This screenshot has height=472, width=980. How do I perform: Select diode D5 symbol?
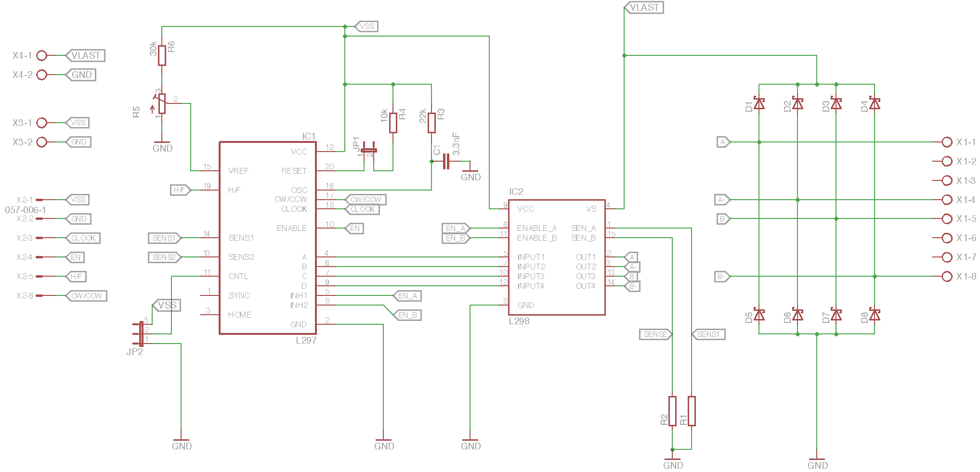click(x=759, y=315)
